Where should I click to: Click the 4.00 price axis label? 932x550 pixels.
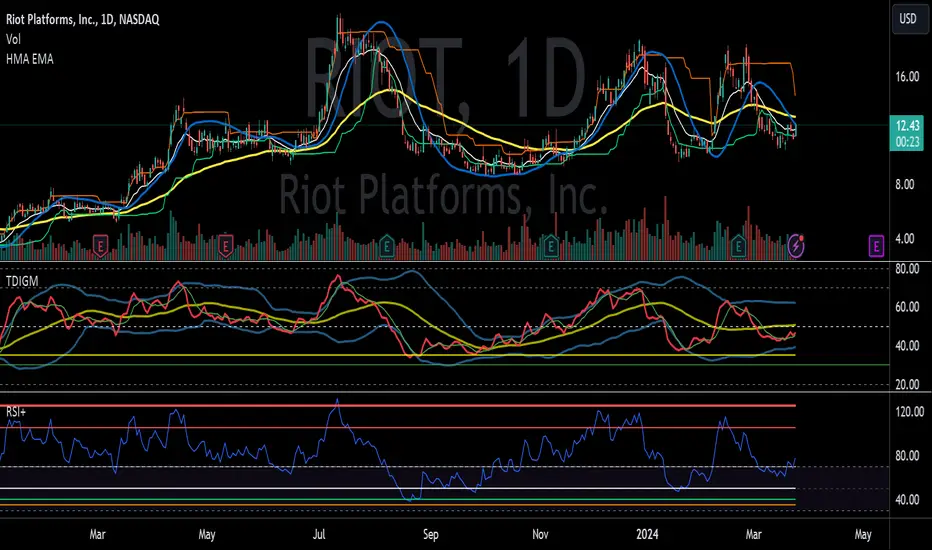coord(905,238)
